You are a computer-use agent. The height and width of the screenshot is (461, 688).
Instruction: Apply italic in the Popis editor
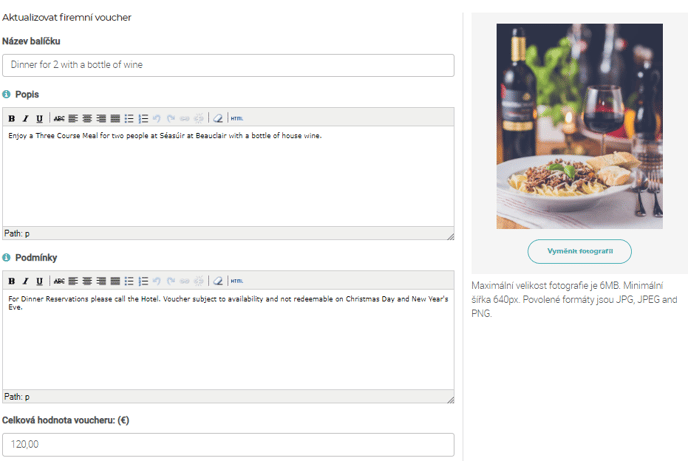point(25,118)
